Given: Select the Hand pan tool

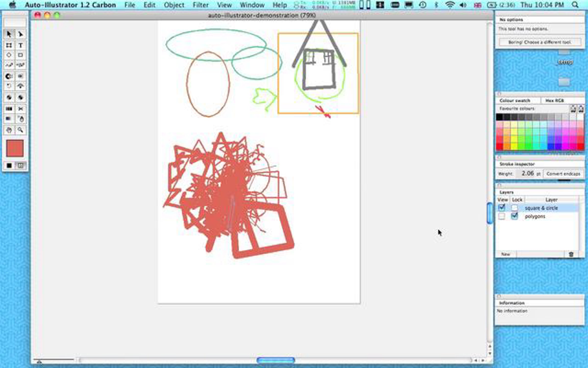Looking at the screenshot, I should (9, 130).
